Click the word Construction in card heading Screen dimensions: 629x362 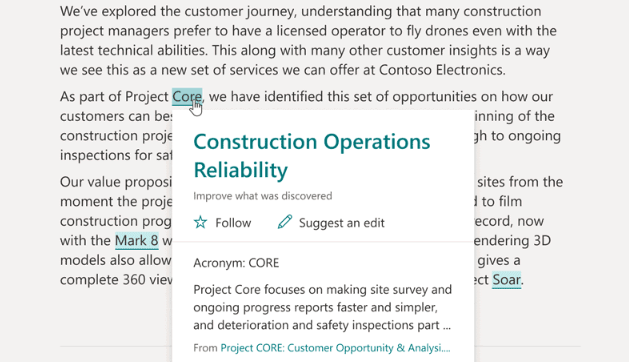[256, 142]
